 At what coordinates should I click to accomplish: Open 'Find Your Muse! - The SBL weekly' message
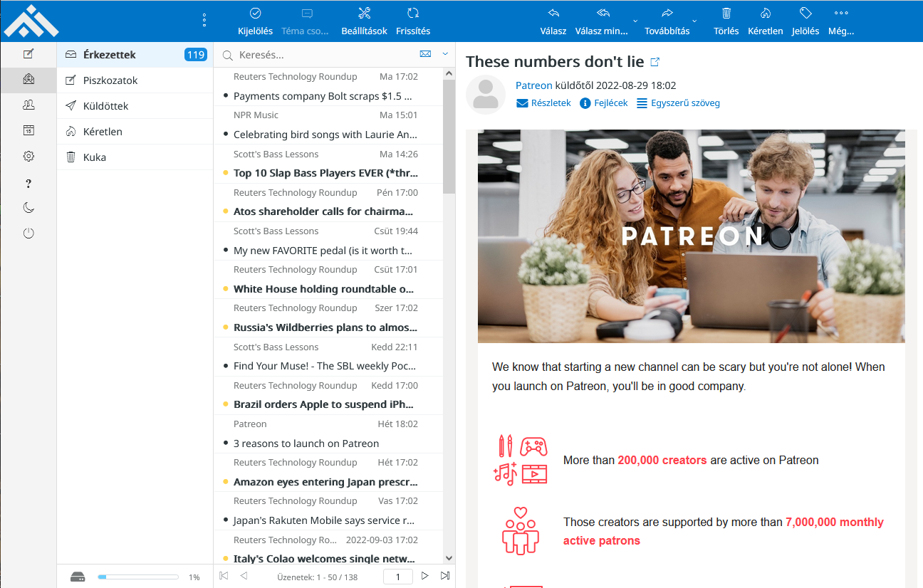pyautogui.click(x=328, y=357)
